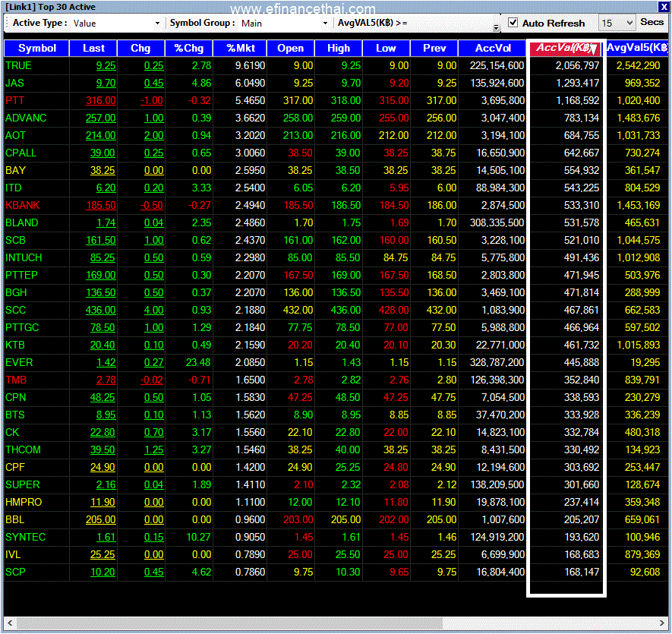Click TRUE's last price 9.25
The image size is (672, 634).
(x=106, y=65)
